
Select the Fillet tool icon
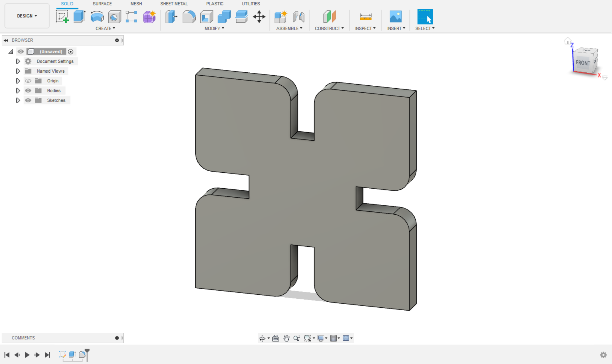[189, 17]
